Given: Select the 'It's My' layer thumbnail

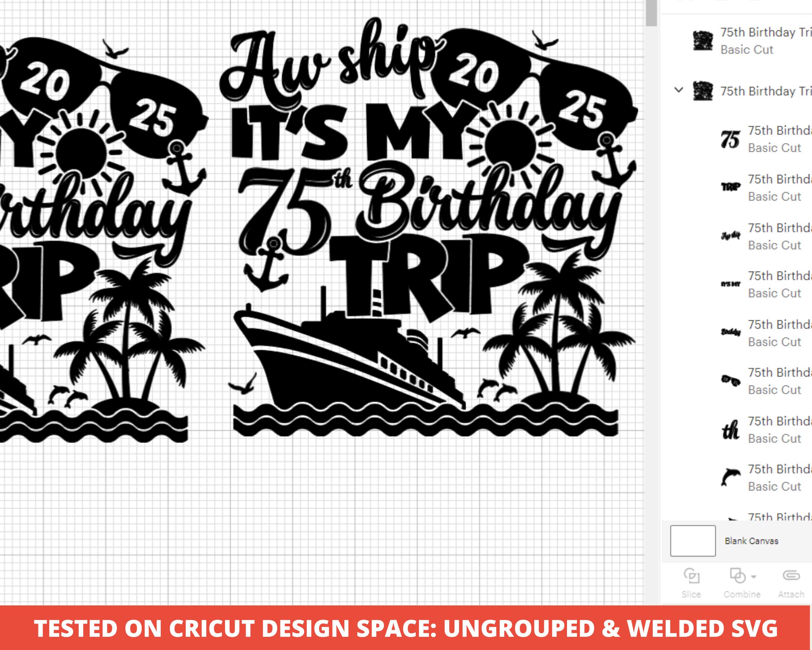Looking at the screenshot, I should pyautogui.click(x=731, y=284).
